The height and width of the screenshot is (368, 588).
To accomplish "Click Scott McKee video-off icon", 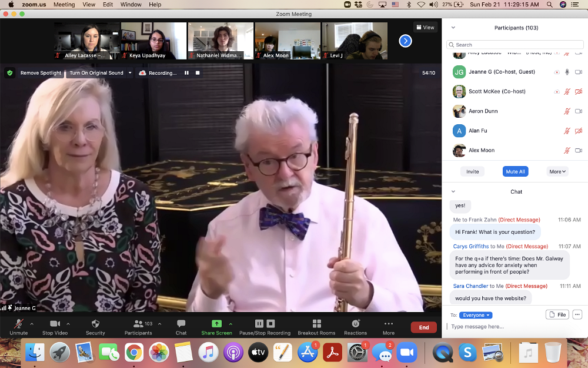I will coord(578,91).
